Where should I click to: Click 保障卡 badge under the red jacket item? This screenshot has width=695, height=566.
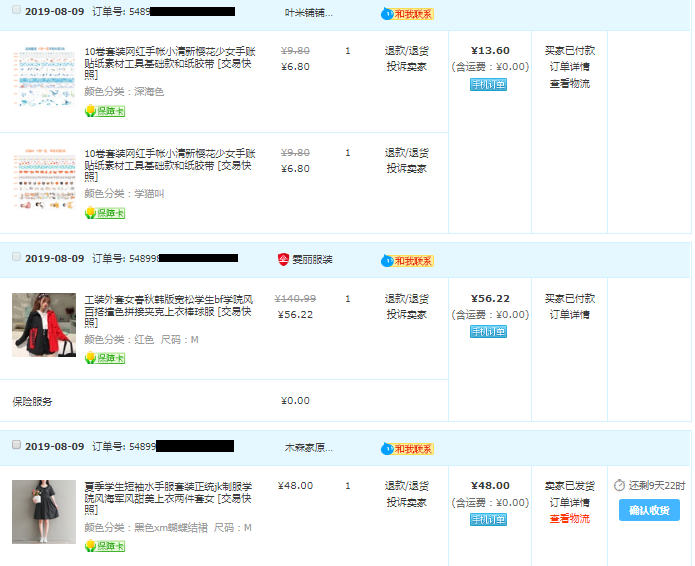click(x=105, y=358)
